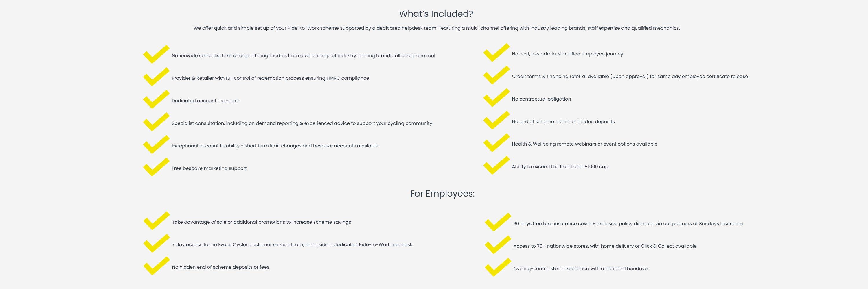
Task: Click the checkmark beside Dedicated account manager
Action: (x=156, y=100)
